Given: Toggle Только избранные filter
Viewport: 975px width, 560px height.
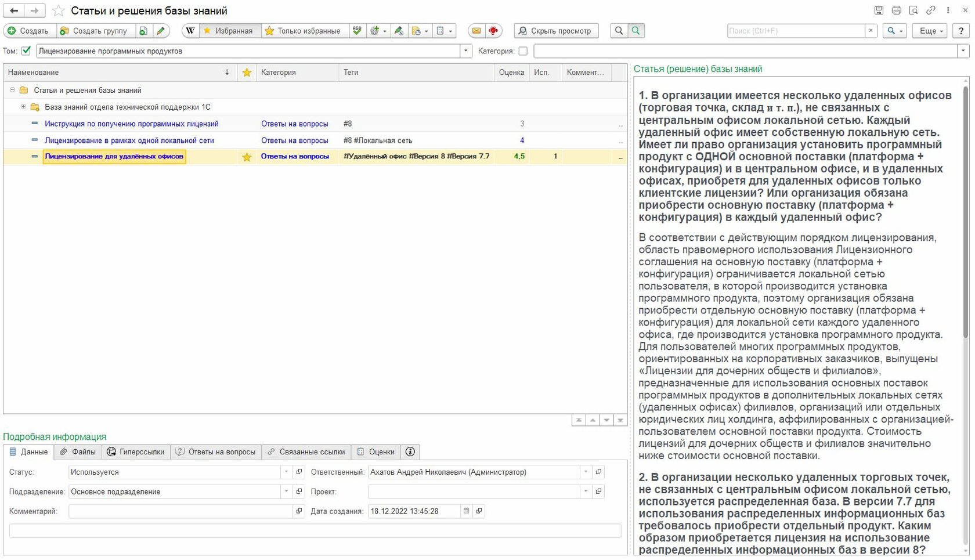Looking at the screenshot, I should pos(305,31).
